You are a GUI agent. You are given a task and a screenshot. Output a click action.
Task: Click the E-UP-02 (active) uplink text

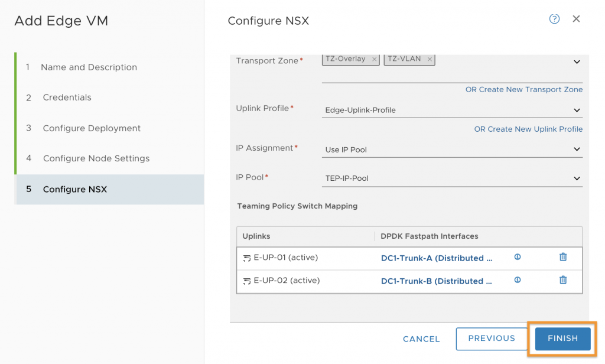click(x=287, y=281)
